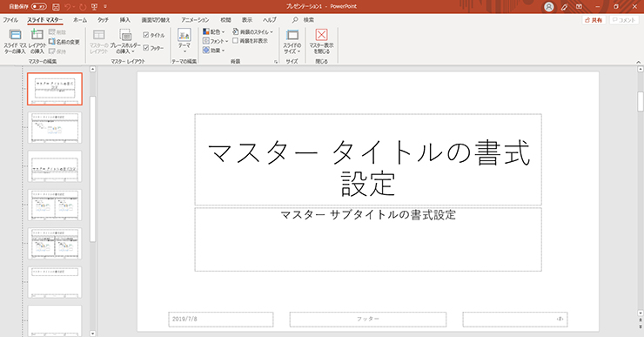Image resolution: width=644 pixels, height=337 pixels.
Task: Click the Comments (コメント) button
Action: point(624,20)
